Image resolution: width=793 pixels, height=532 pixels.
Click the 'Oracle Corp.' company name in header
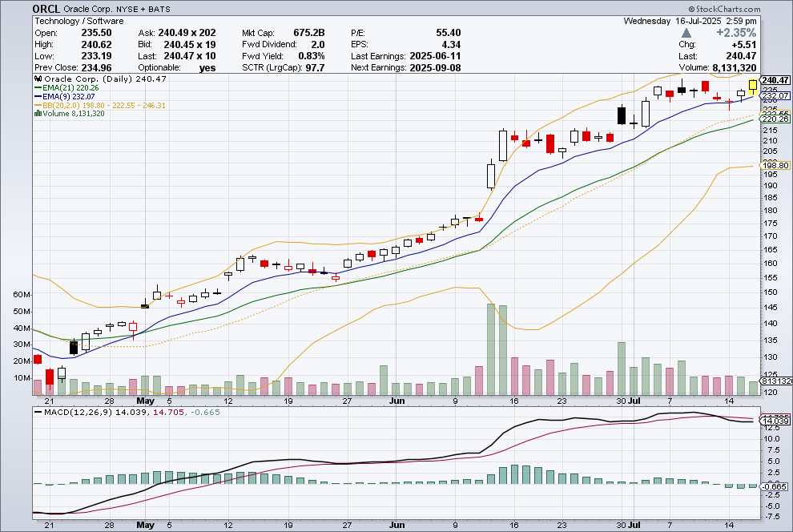(x=88, y=9)
